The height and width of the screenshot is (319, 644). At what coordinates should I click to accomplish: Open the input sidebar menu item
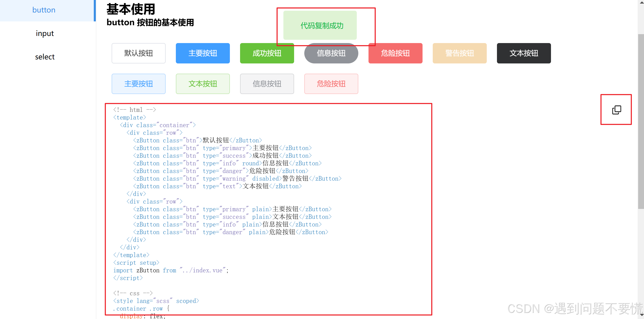point(45,33)
